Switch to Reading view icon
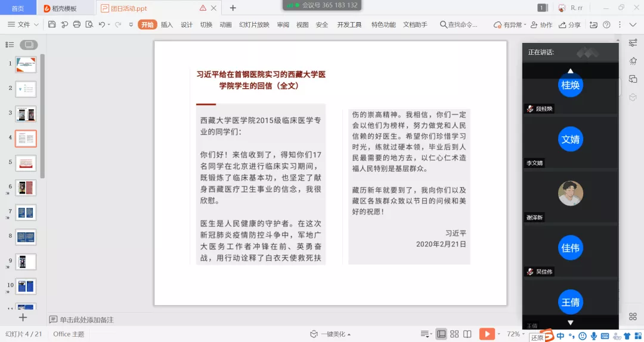This screenshot has width=644, height=342. [467, 334]
